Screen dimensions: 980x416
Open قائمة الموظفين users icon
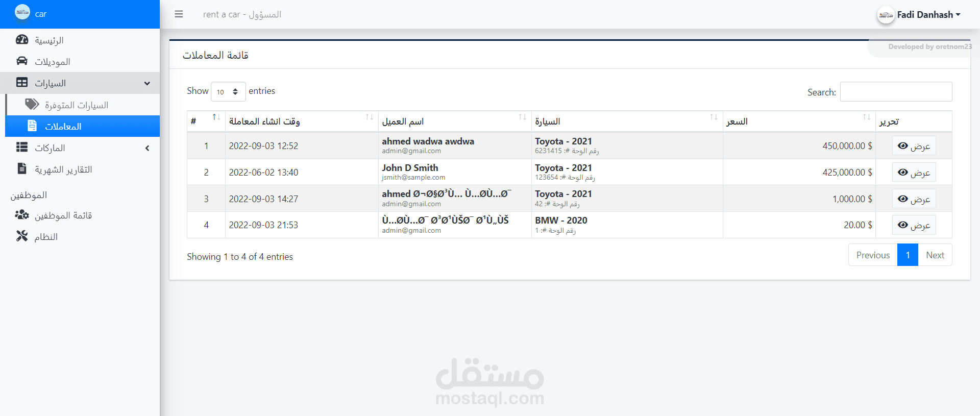click(22, 215)
